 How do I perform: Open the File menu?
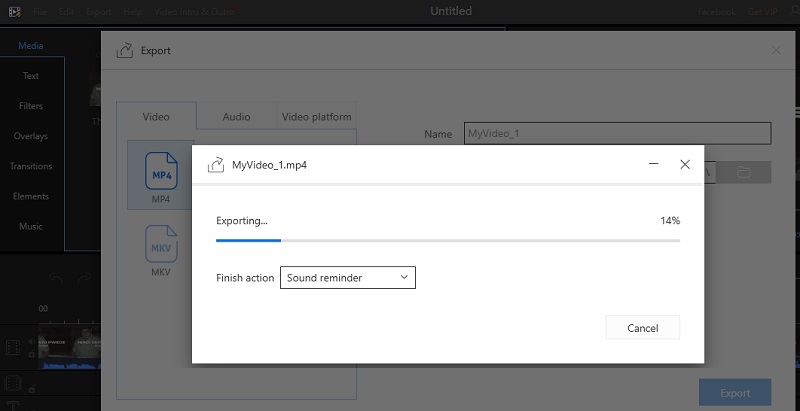40,11
